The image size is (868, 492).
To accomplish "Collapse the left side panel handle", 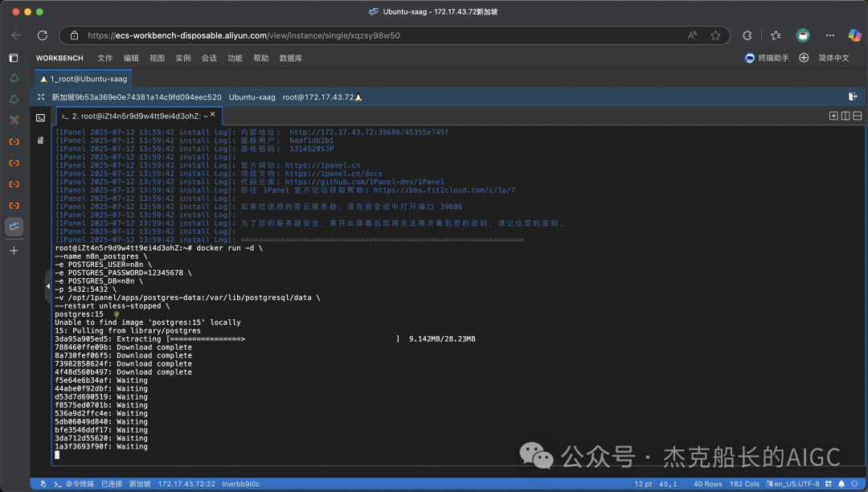I will [x=48, y=286].
